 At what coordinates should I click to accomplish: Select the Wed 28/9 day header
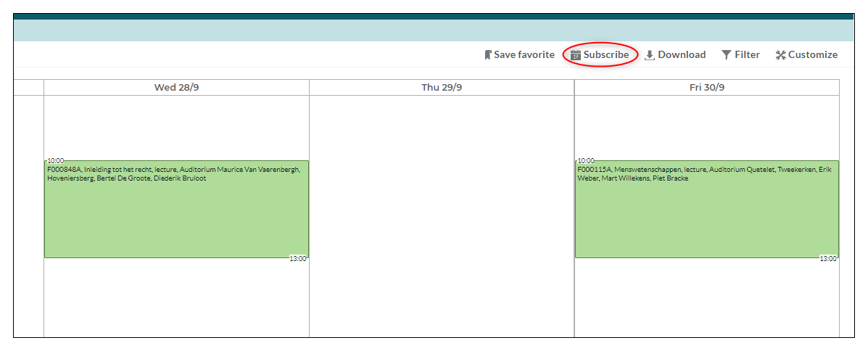tap(176, 88)
